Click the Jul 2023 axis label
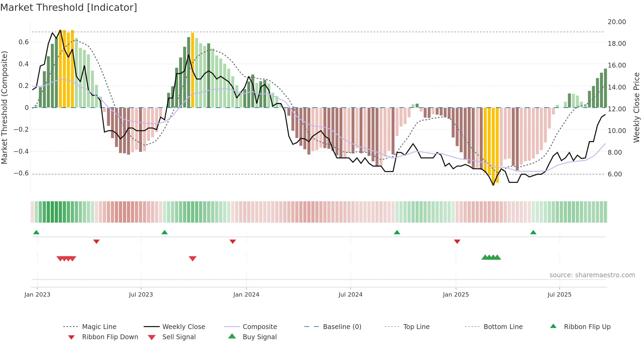This screenshot has height=362, width=644. click(x=141, y=294)
